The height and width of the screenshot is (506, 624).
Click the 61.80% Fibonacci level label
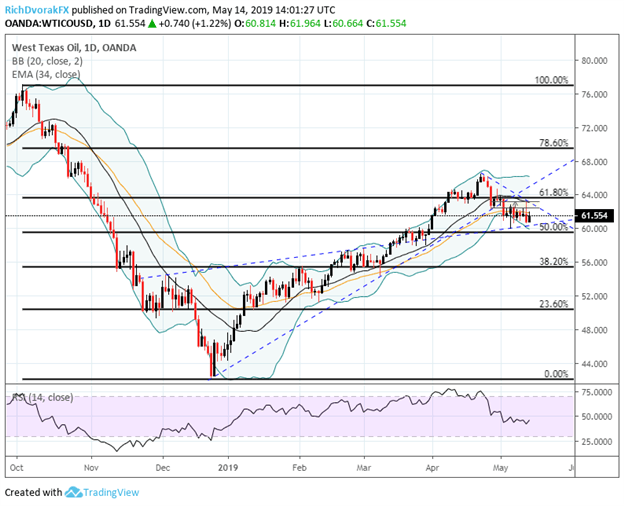coord(554,193)
